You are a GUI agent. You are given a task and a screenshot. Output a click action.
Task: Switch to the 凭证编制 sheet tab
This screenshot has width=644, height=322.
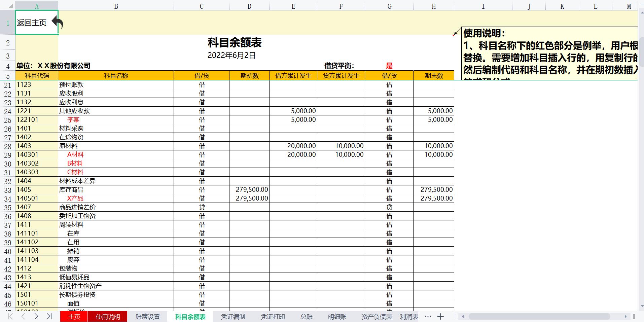(x=233, y=316)
